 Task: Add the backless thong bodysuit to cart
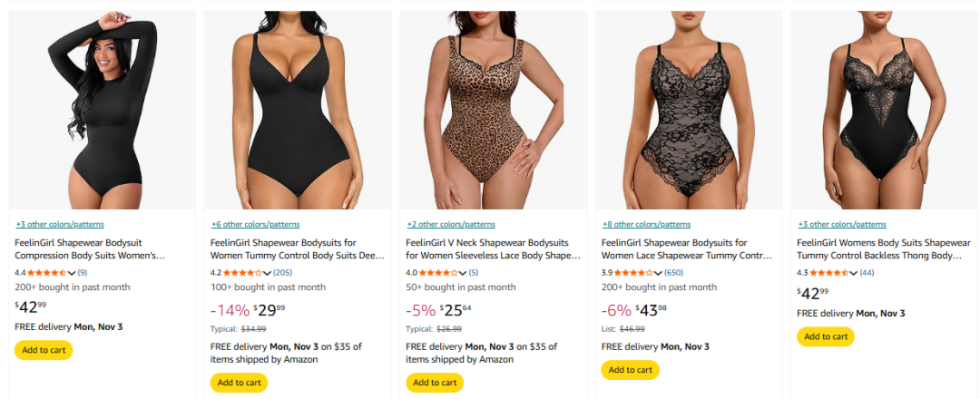point(826,336)
